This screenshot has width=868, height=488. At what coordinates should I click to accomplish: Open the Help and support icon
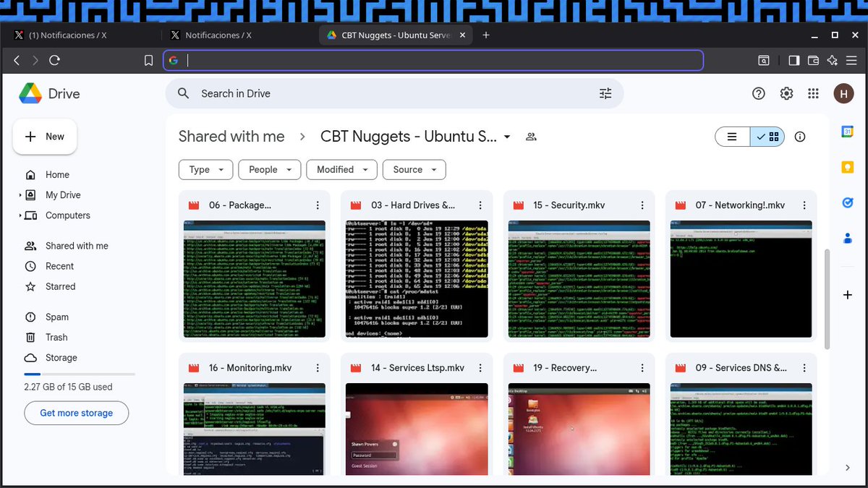[759, 93]
